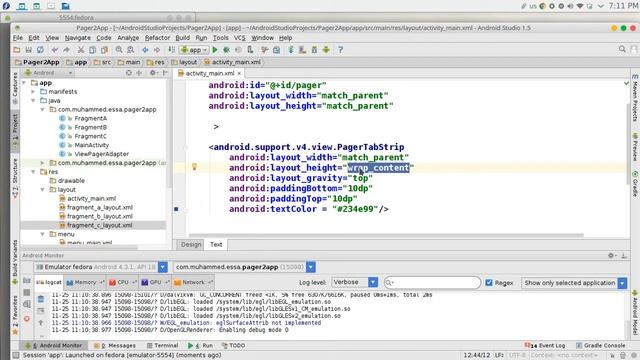The height and width of the screenshot is (360, 640).
Task: Open the File menu
Action: pos(18,38)
